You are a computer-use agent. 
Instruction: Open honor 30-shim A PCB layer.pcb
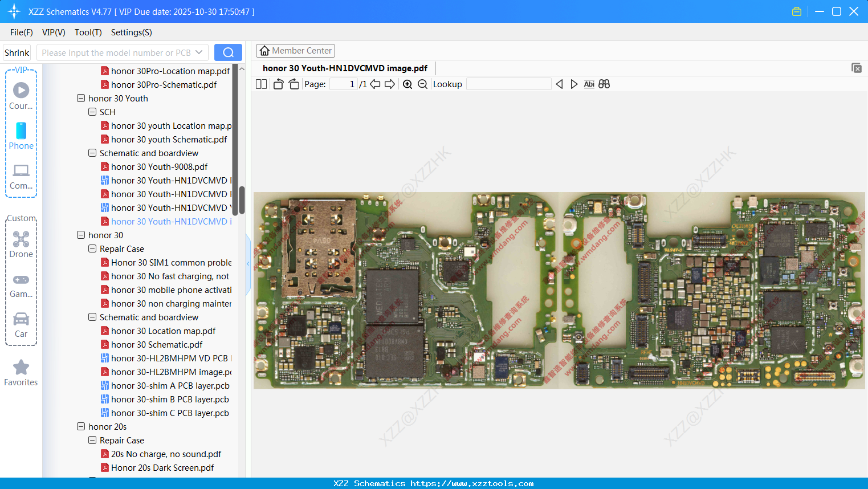coord(170,385)
